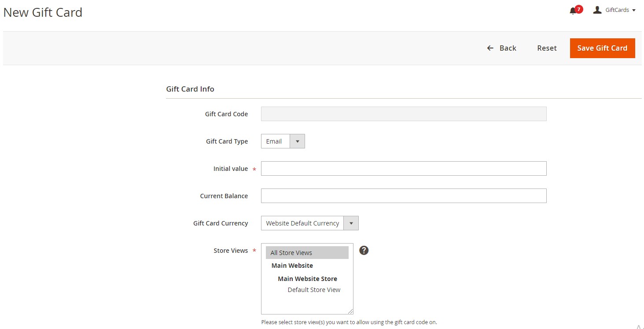Click the Back button

[501, 48]
